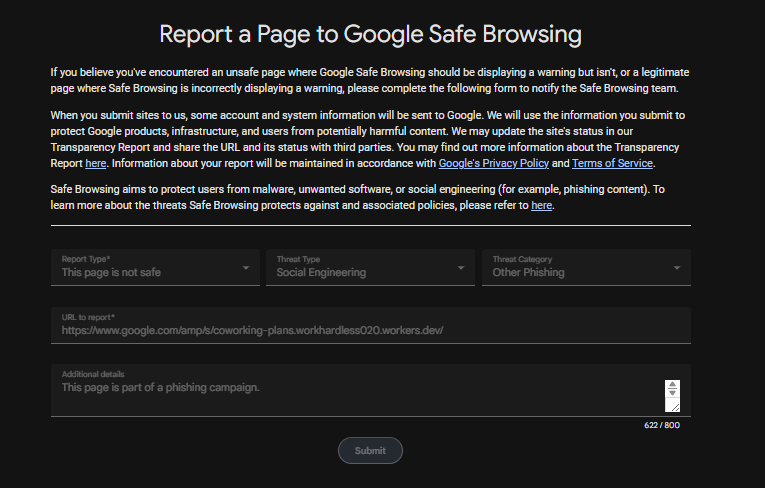Click the URL to report field
The width and height of the screenshot is (765, 488).
[371, 325]
